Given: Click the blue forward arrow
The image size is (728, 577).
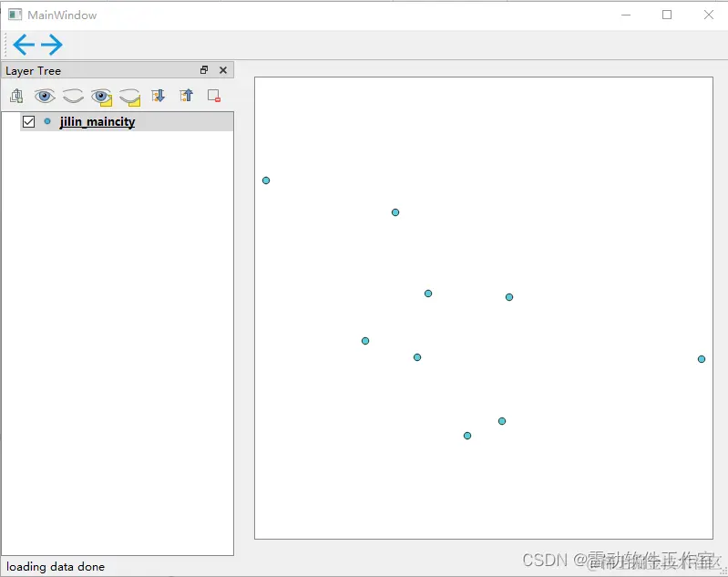Looking at the screenshot, I should [52, 45].
